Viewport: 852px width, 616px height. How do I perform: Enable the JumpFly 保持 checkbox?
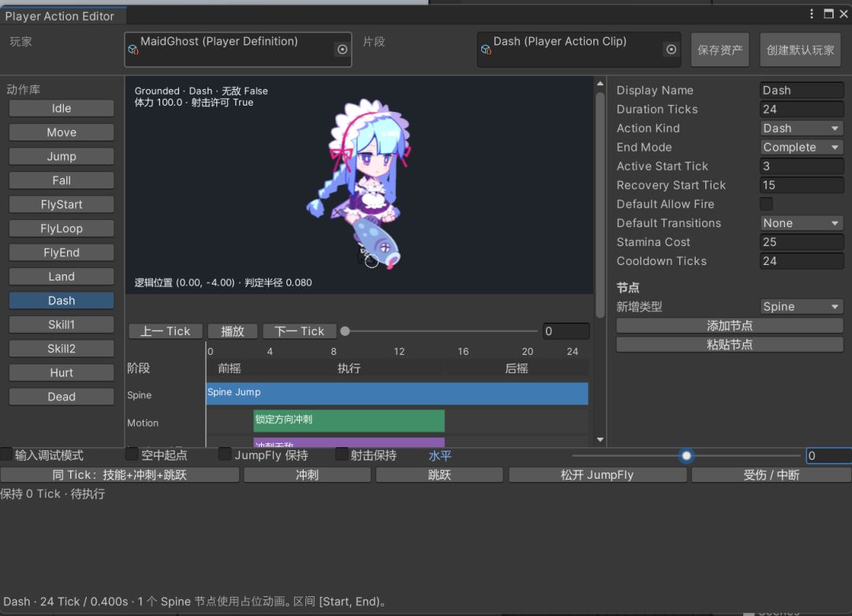(224, 454)
